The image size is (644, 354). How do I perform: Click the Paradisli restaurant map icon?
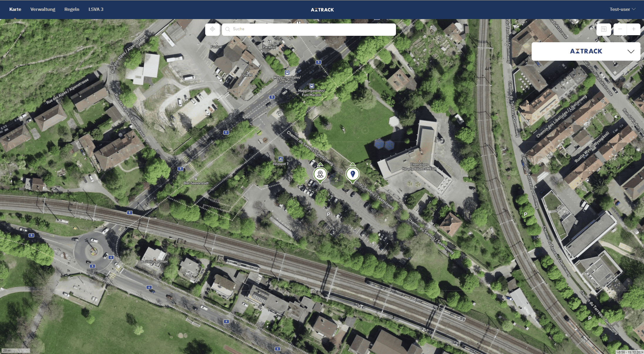pyautogui.click(x=269, y=43)
